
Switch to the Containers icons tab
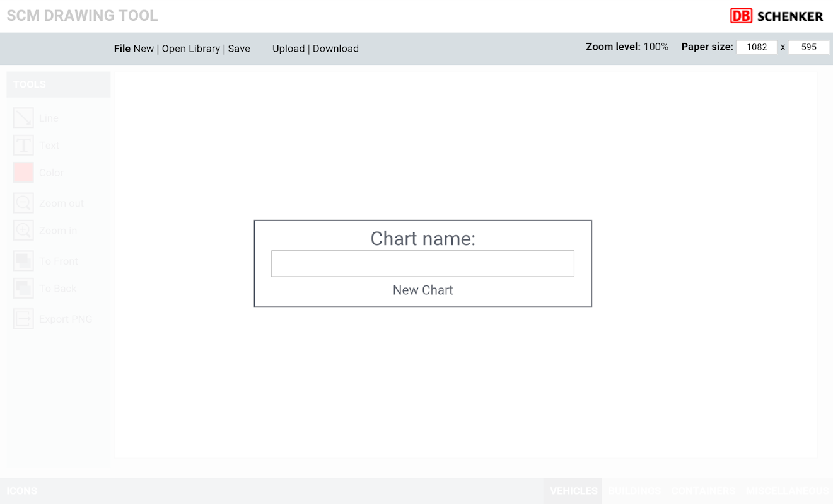tap(703, 491)
